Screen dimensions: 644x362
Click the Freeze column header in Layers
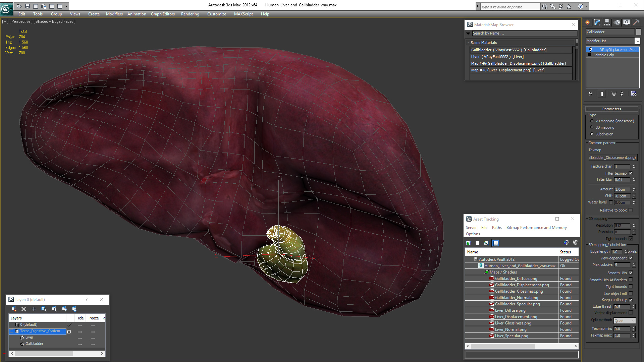[93, 318]
